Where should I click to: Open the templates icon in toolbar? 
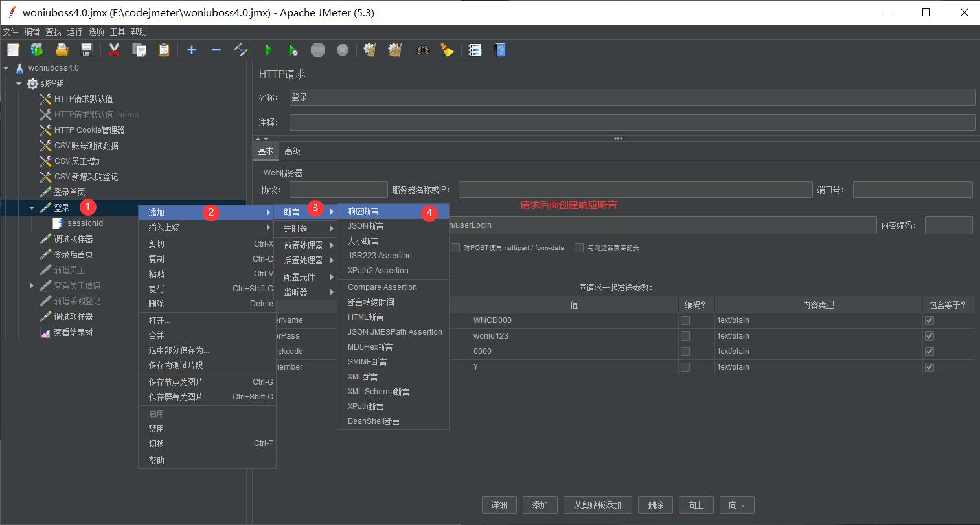(37, 50)
